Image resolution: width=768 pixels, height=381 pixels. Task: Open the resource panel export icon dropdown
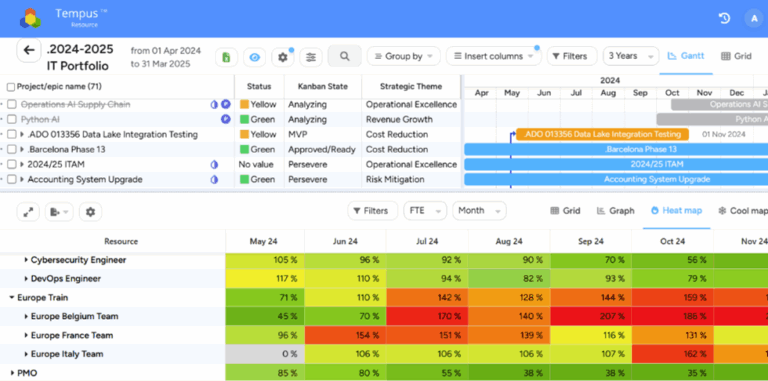point(59,212)
